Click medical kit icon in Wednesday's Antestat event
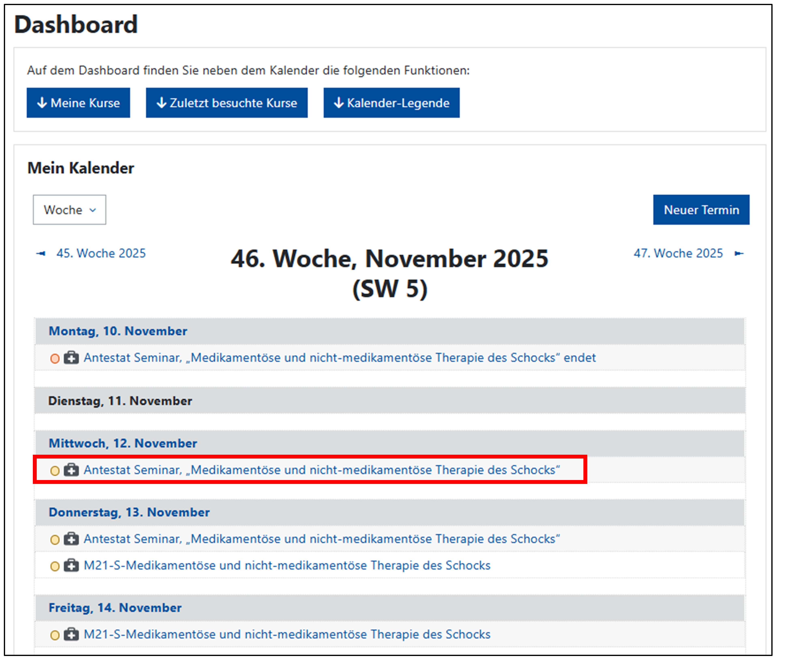The height and width of the screenshot is (672, 806). [x=71, y=470]
